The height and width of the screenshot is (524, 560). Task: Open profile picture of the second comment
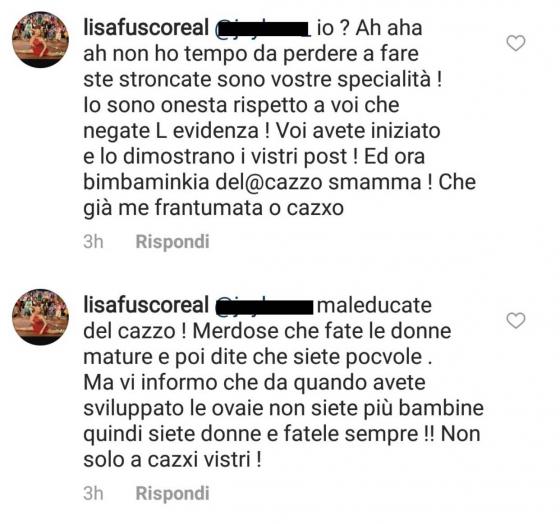pos(40,317)
